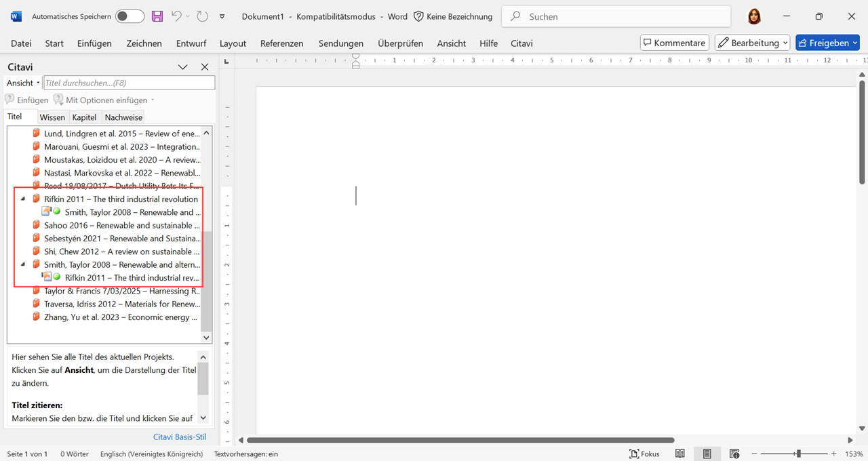
Task: Collapse the Rifkin 2011 tree node
Action: 23,199
